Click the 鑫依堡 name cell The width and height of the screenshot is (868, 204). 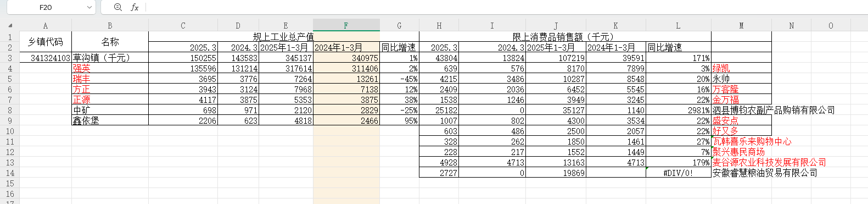tap(110, 120)
